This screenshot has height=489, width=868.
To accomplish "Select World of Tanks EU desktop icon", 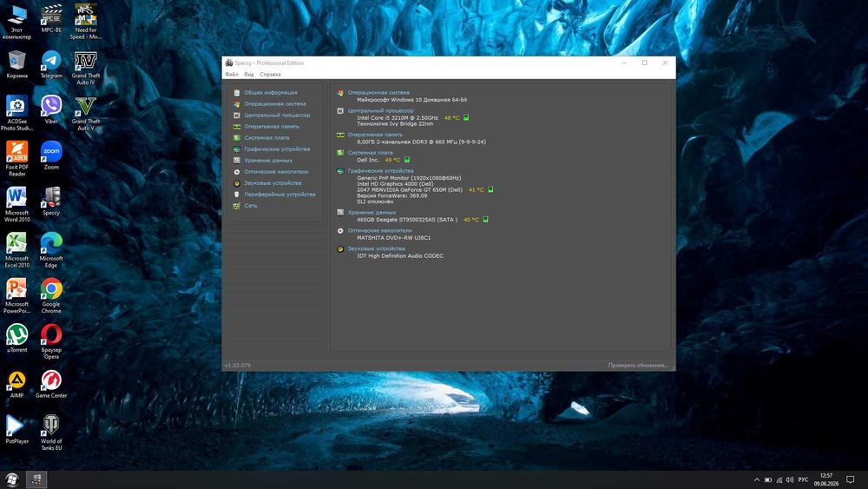I will [x=51, y=433].
